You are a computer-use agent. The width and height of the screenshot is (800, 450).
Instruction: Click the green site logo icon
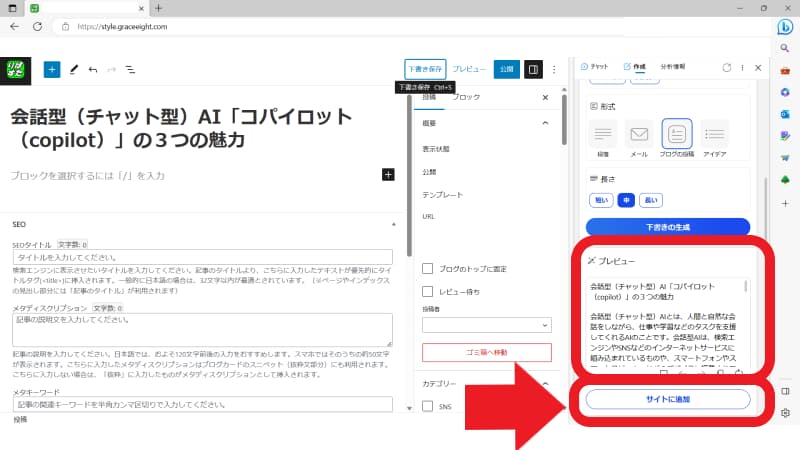click(x=15, y=70)
